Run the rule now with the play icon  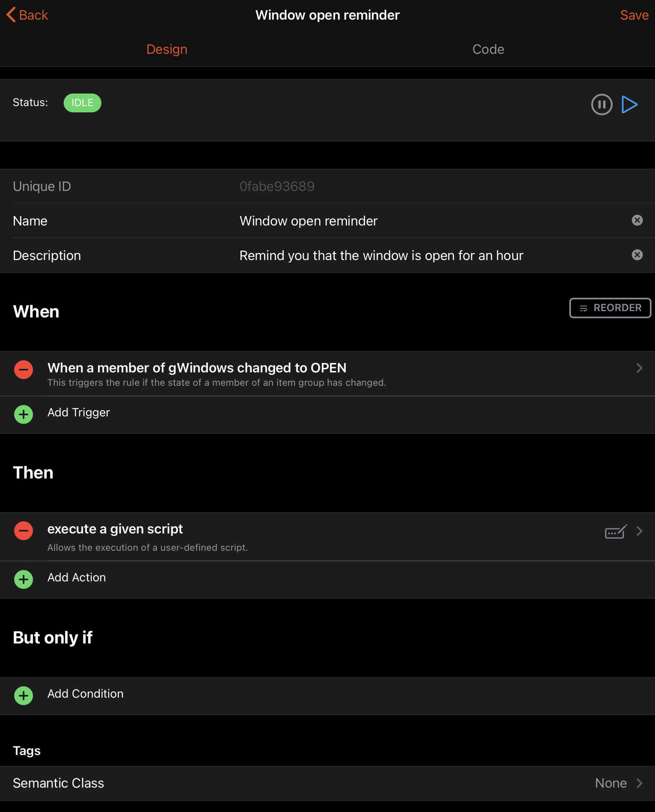pyautogui.click(x=629, y=104)
